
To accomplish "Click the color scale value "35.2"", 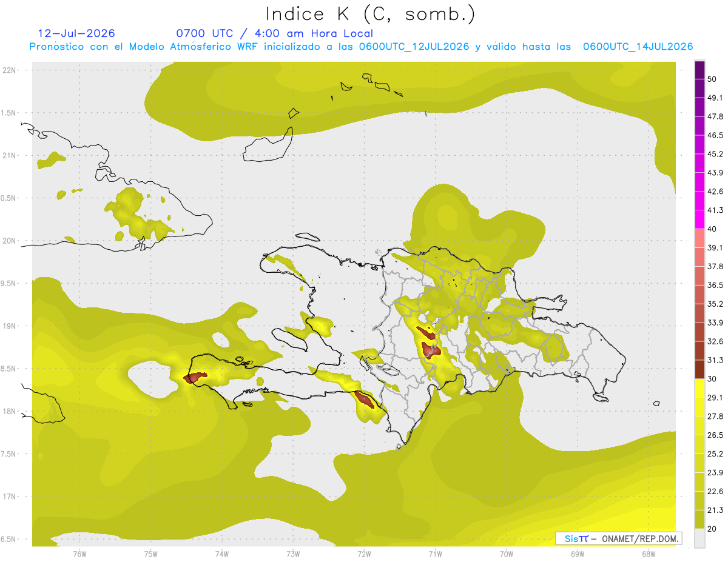I will coord(715,304).
